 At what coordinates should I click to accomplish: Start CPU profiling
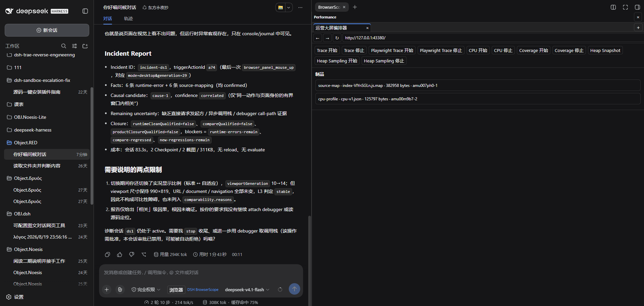click(x=478, y=50)
